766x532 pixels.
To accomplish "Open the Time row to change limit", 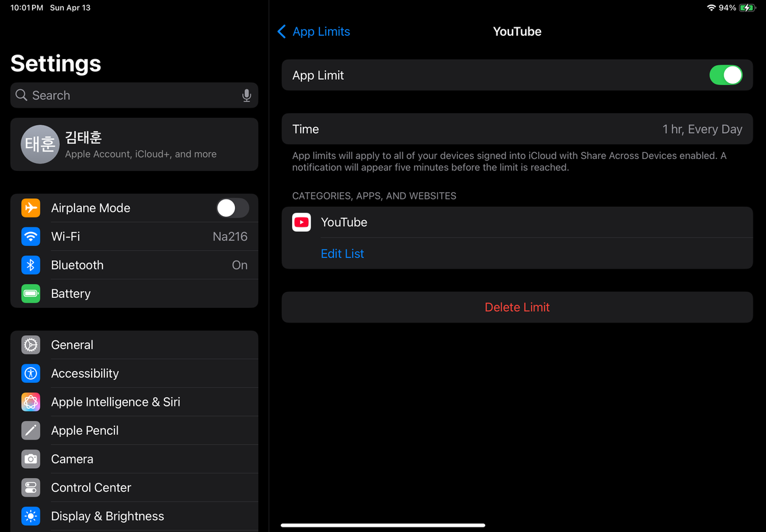I will [517, 129].
